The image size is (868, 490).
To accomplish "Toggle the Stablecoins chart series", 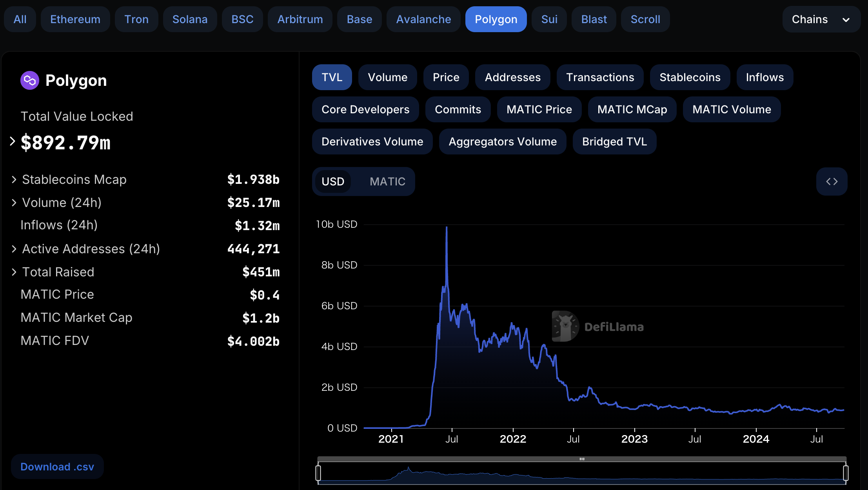I will pyautogui.click(x=690, y=77).
